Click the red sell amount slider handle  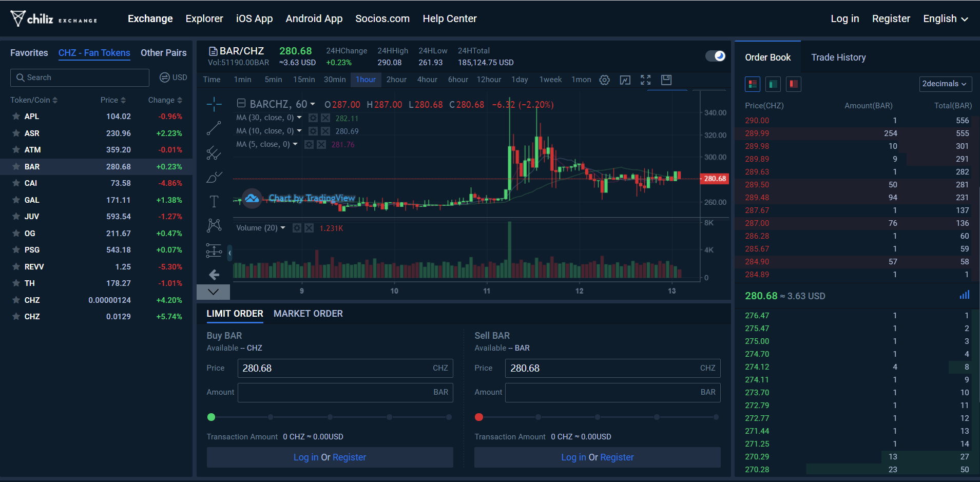[479, 417]
